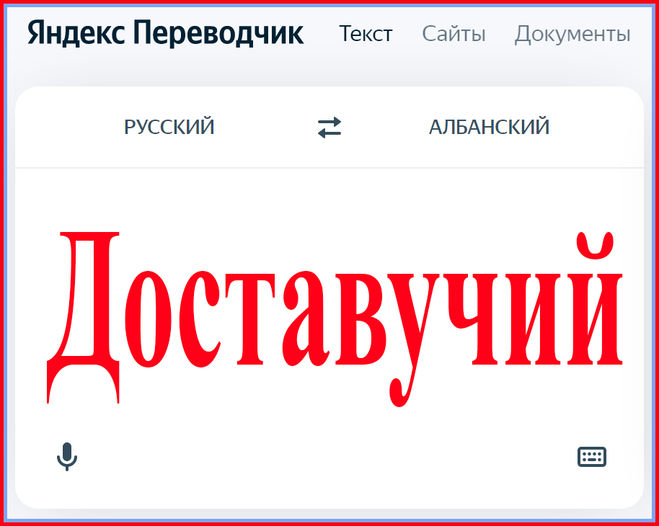Click the word Яндекс in the header
The height and width of the screenshot is (526, 659).
point(76,33)
